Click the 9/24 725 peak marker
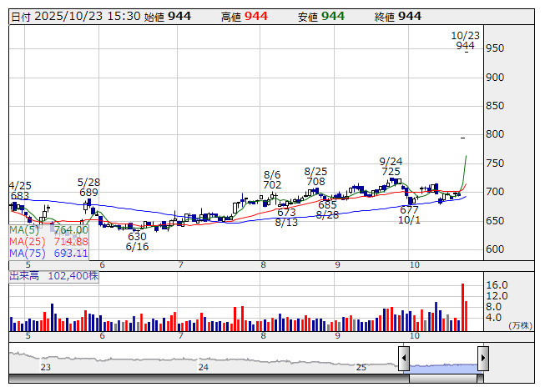Screen dimensions: 545x392 (x=391, y=166)
